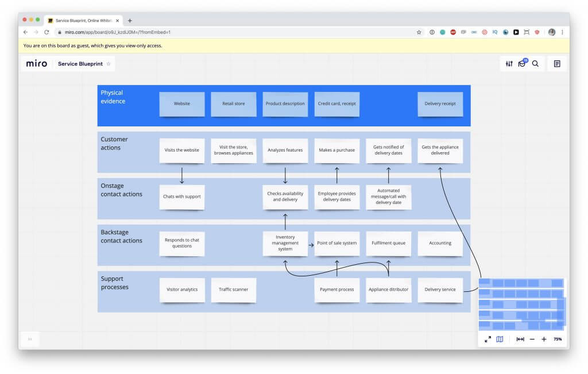Click the Service Blueprint board title

point(80,64)
